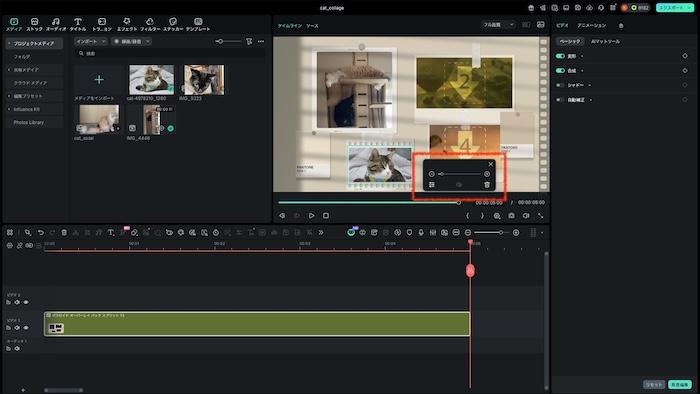Select the IMG_4446 media thumbnail
The image size is (700, 394).
pyautogui.click(x=152, y=120)
